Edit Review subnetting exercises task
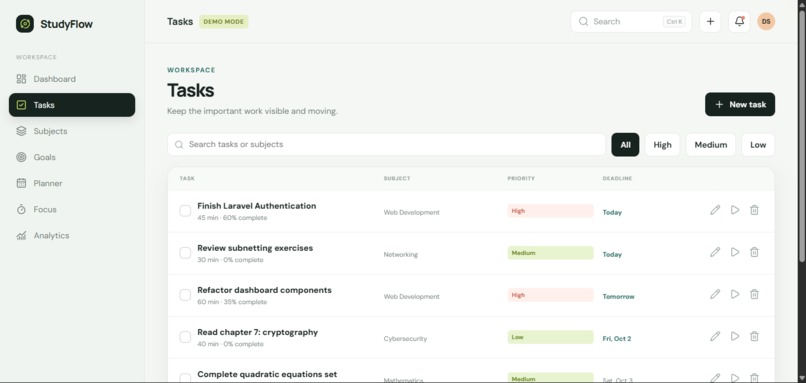The width and height of the screenshot is (806, 383). tap(715, 252)
